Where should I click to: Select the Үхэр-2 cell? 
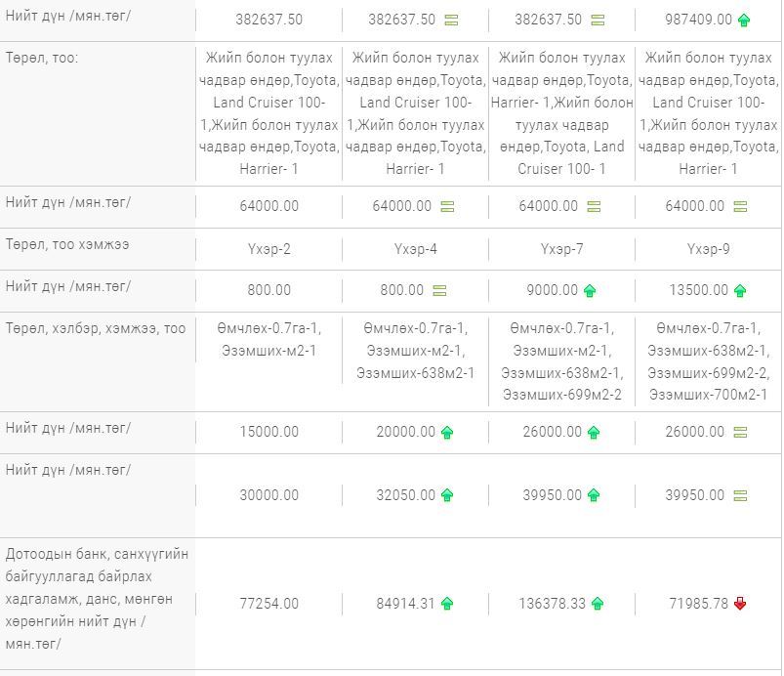(268, 249)
